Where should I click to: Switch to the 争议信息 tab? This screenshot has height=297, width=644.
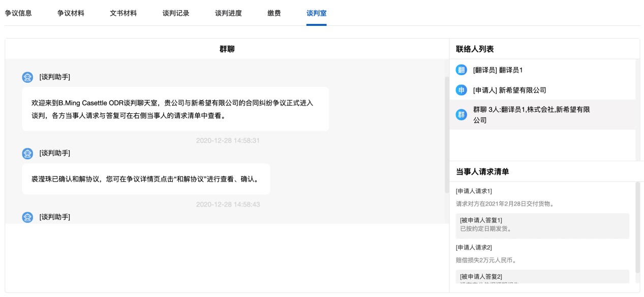pyautogui.click(x=18, y=14)
